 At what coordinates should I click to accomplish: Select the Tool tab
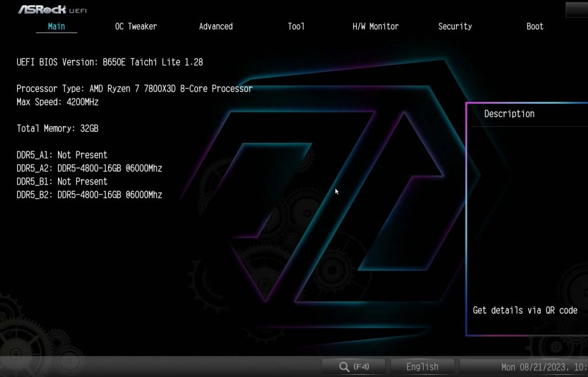296,26
